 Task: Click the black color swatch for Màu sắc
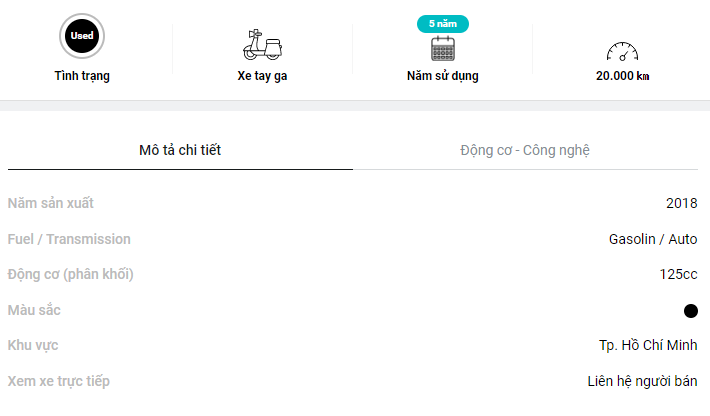pos(690,311)
